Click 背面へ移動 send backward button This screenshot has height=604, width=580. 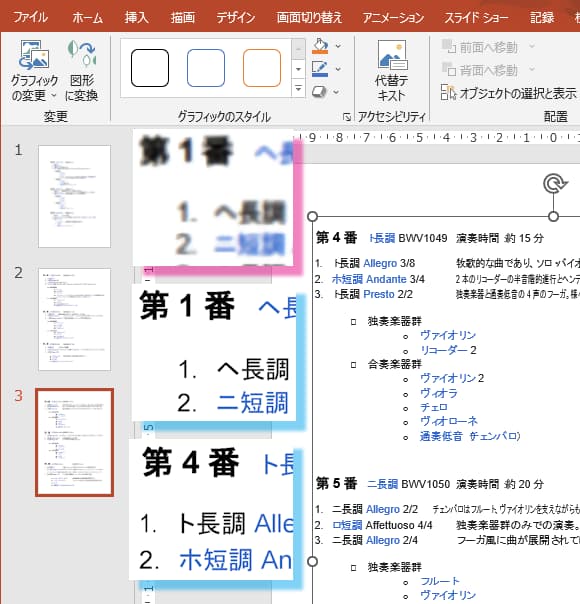point(479,70)
